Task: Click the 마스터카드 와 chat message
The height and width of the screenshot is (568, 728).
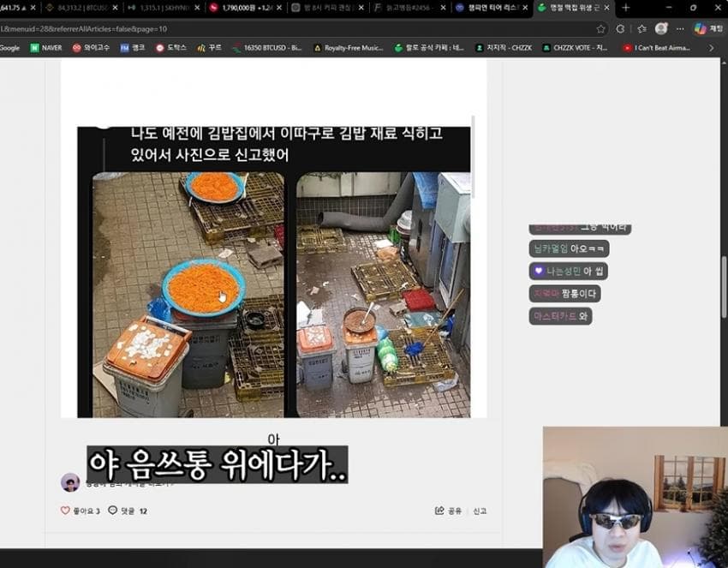Action: click(560, 316)
